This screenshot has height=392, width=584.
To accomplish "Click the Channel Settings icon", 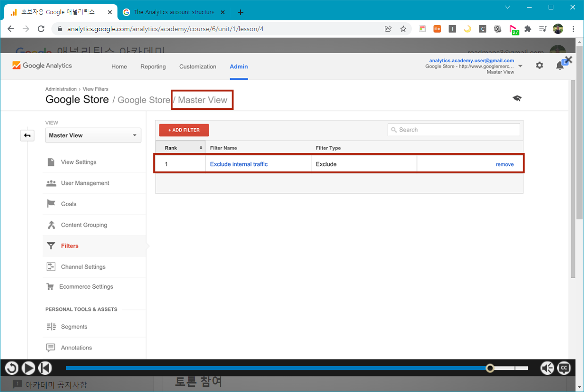I will tap(51, 267).
